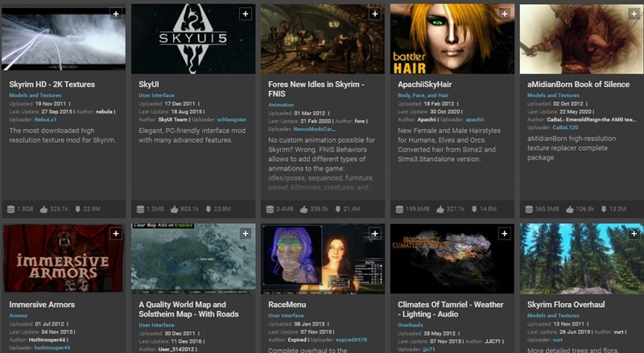Click endorsement thumbs-up icon beside 338.0k
Screen dimensions: 644x353
pyautogui.click(x=304, y=210)
